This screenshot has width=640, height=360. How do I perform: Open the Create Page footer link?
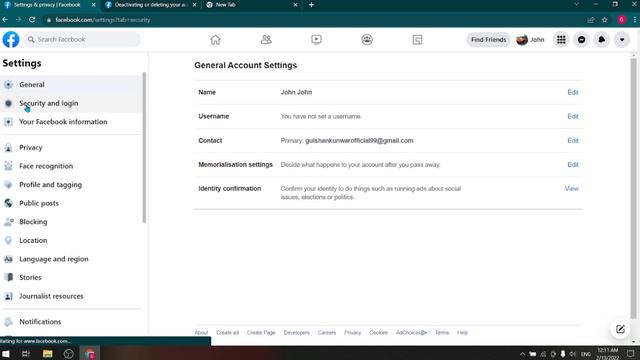[261, 333]
